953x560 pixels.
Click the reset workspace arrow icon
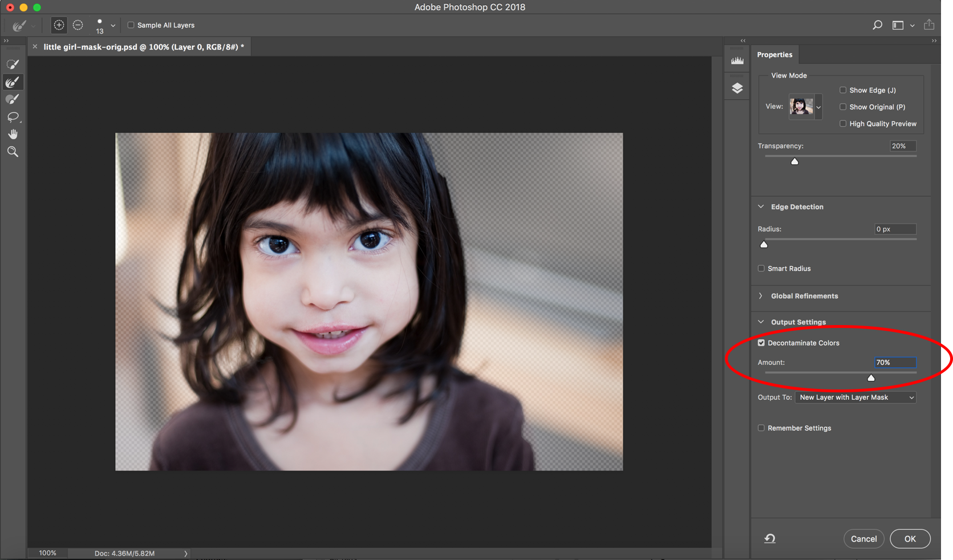[x=770, y=538]
